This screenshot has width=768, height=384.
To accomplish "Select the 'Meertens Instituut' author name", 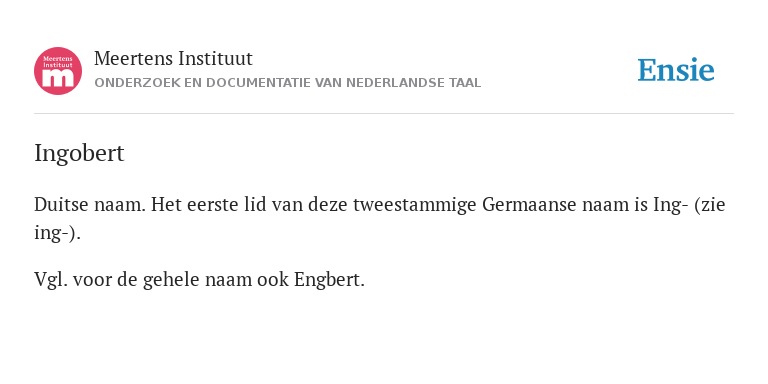I will pos(173,59).
